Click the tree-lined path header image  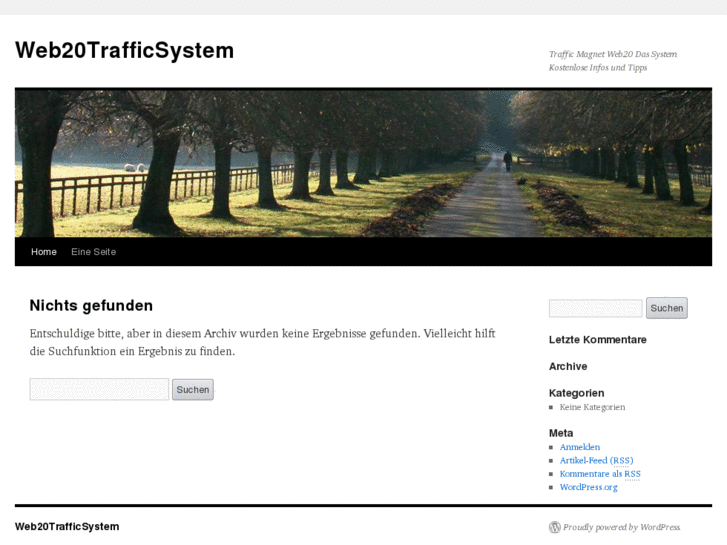[364, 164]
